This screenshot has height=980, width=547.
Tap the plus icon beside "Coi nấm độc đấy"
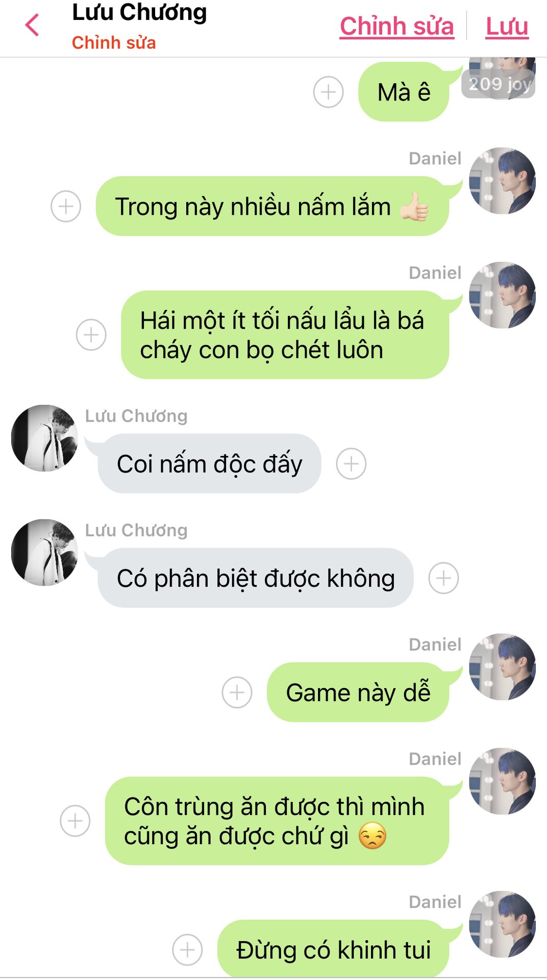click(x=351, y=463)
